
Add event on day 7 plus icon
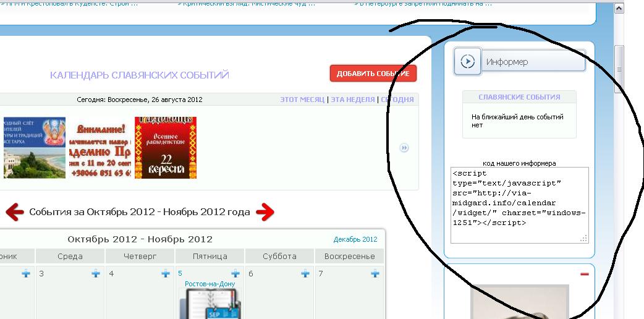(x=375, y=273)
